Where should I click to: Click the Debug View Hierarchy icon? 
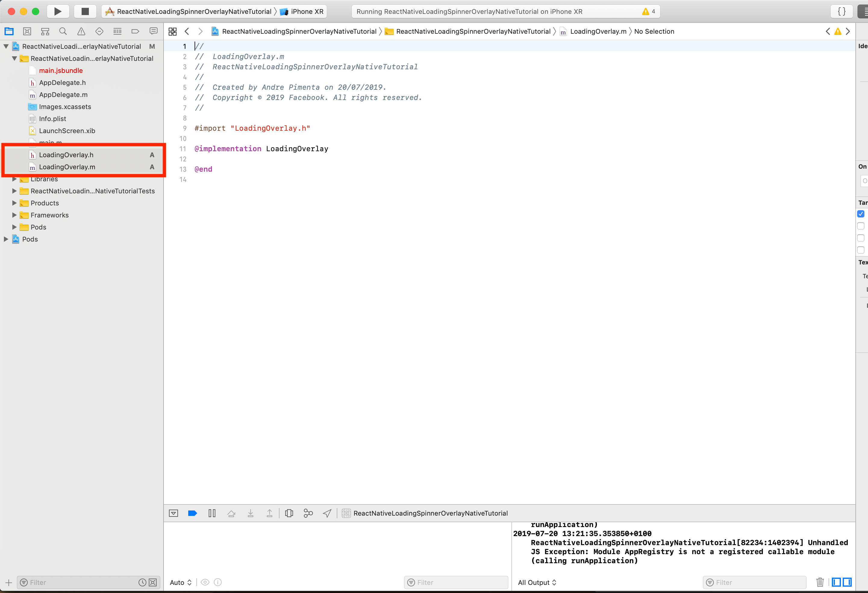pyautogui.click(x=289, y=513)
